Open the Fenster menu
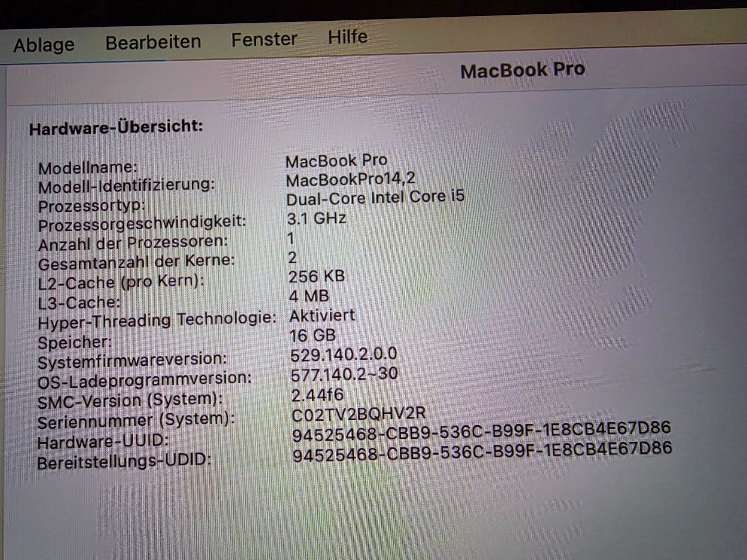The width and height of the screenshot is (747, 560). pos(264,39)
